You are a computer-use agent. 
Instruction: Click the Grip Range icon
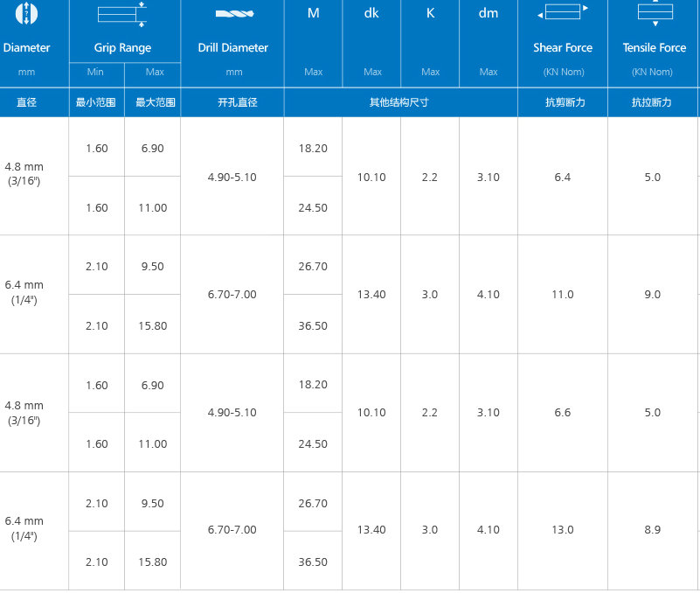coord(122,12)
